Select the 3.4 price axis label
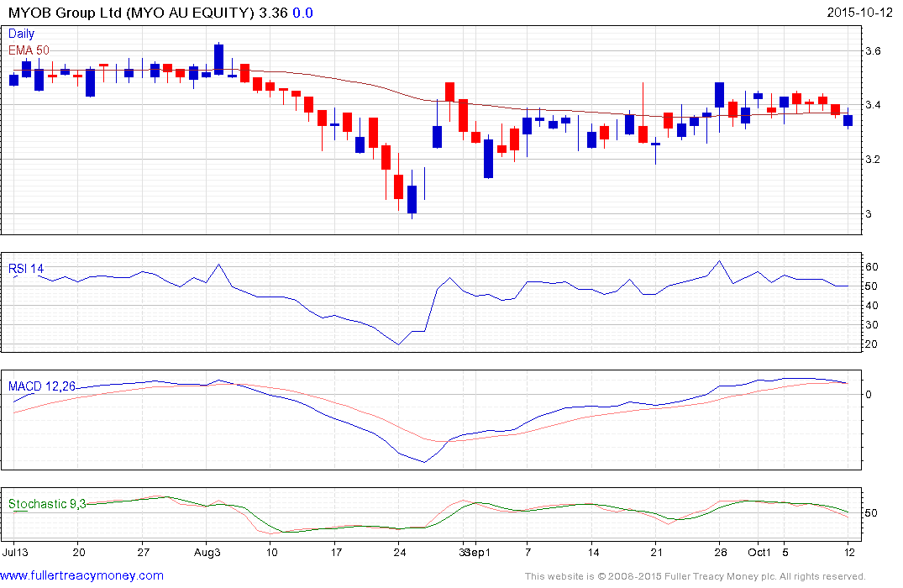The height and width of the screenshot is (588, 903). 873,105
